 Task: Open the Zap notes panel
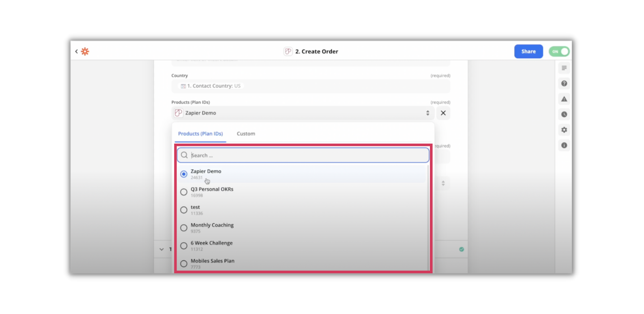point(564,68)
